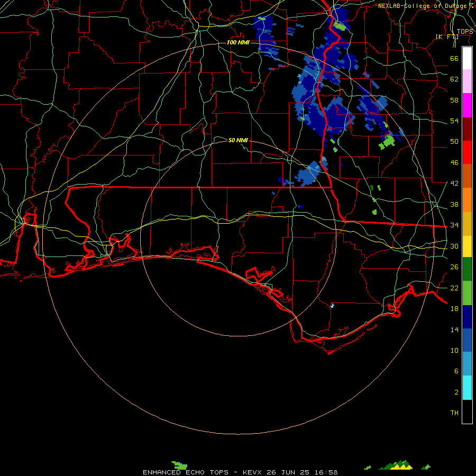The width and height of the screenshot is (476, 476).
Task: Select the 'TH' threshold label
Action: 454,413
